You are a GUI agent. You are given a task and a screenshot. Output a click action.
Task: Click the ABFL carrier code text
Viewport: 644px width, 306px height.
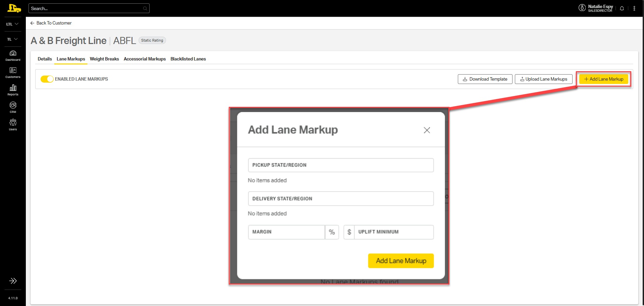pos(124,41)
